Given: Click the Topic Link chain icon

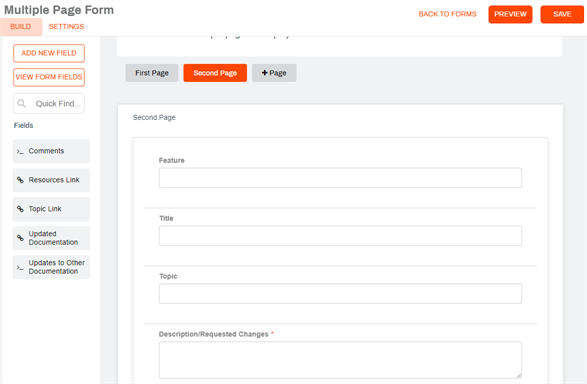Looking at the screenshot, I should 20,209.
